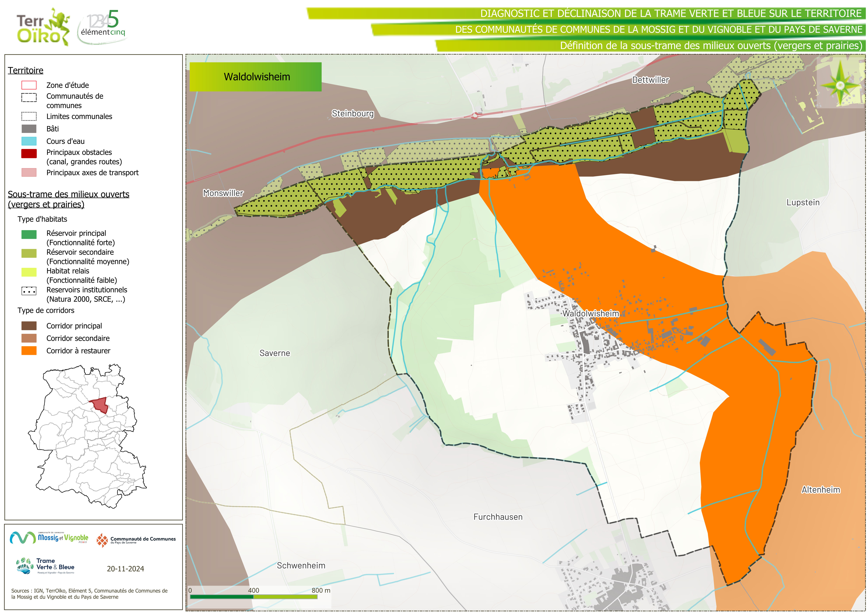The image size is (868, 614).
Task: Click the Réservoir principal green swatch
Action: click(29, 235)
